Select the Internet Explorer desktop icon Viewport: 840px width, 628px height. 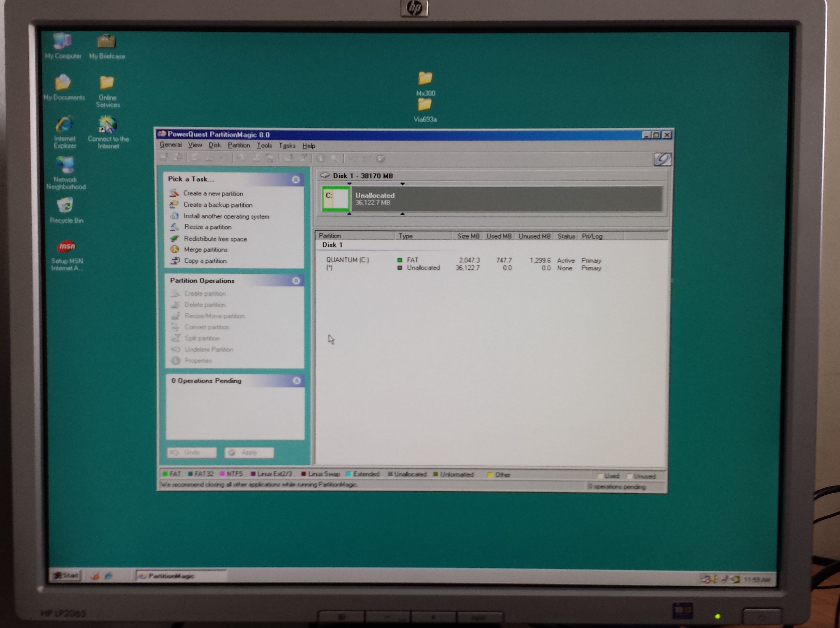(x=65, y=132)
